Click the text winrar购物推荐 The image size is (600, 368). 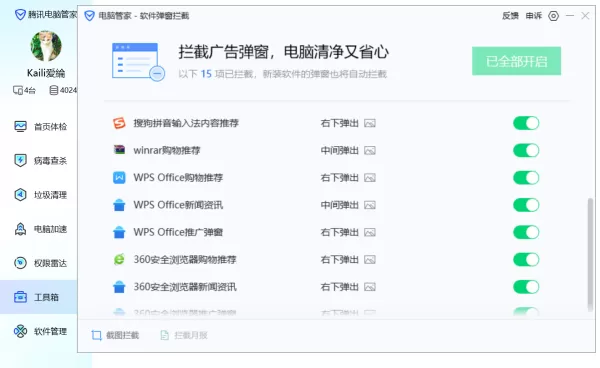(167, 150)
